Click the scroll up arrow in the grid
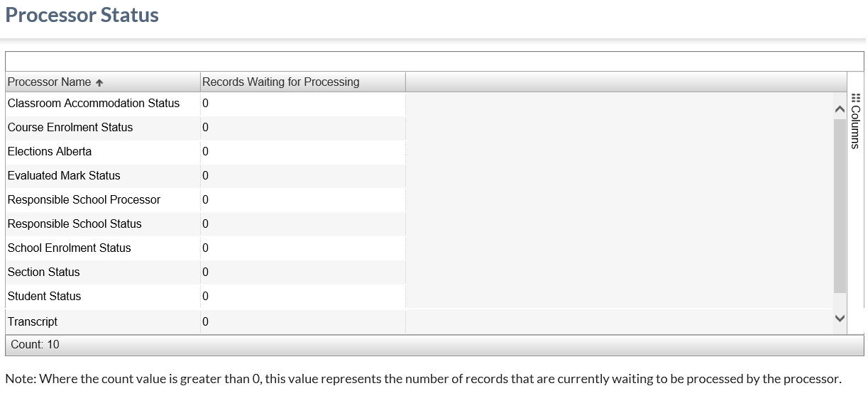This screenshot has width=868, height=403. point(840,109)
